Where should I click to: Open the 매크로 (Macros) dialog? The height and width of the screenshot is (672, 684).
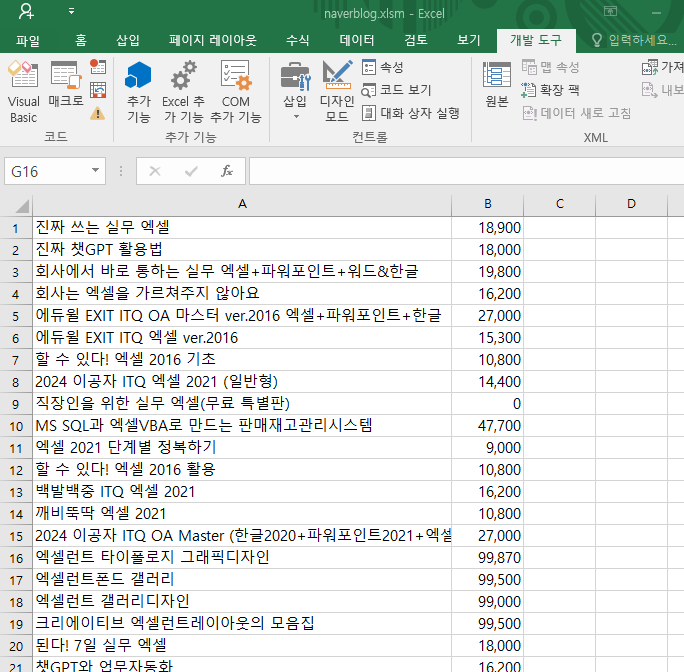66,84
